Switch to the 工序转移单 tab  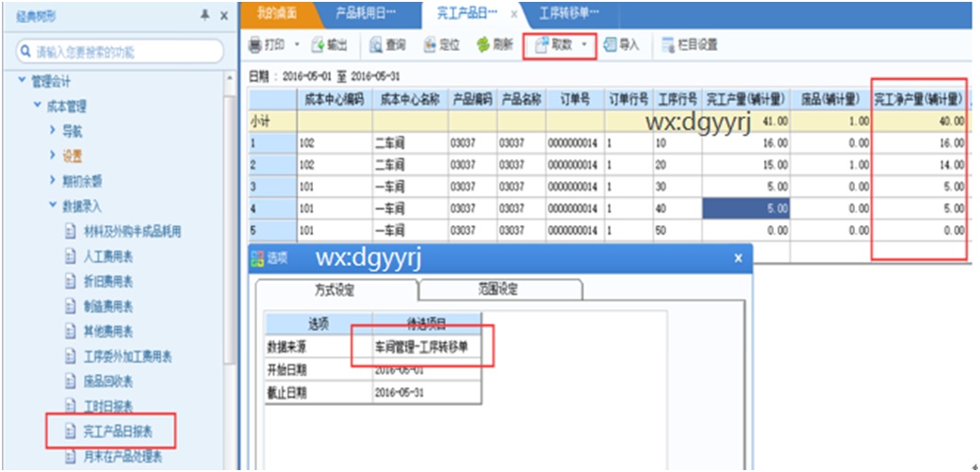click(569, 12)
